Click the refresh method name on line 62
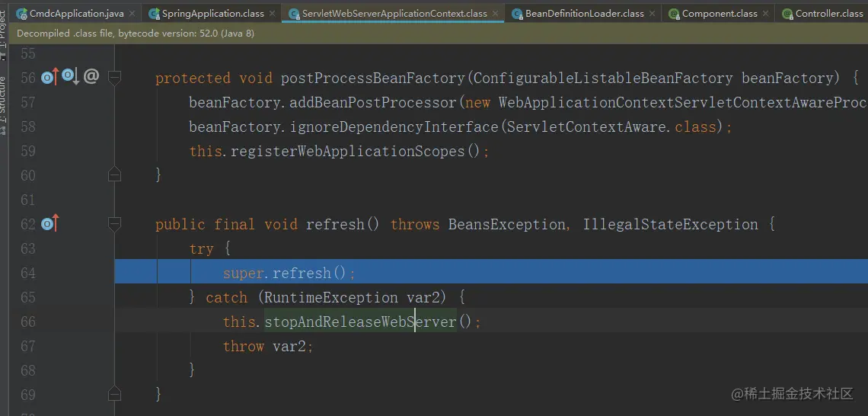 tap(335, 224)
